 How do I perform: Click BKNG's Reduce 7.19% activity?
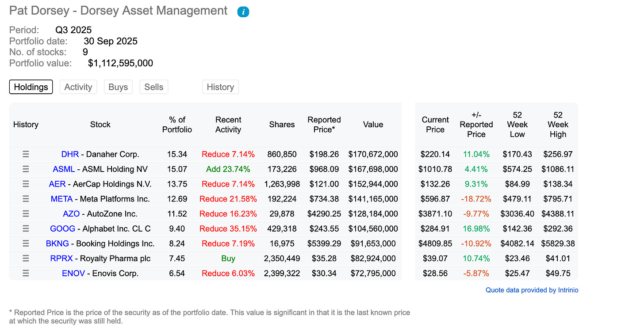[228, 244]
